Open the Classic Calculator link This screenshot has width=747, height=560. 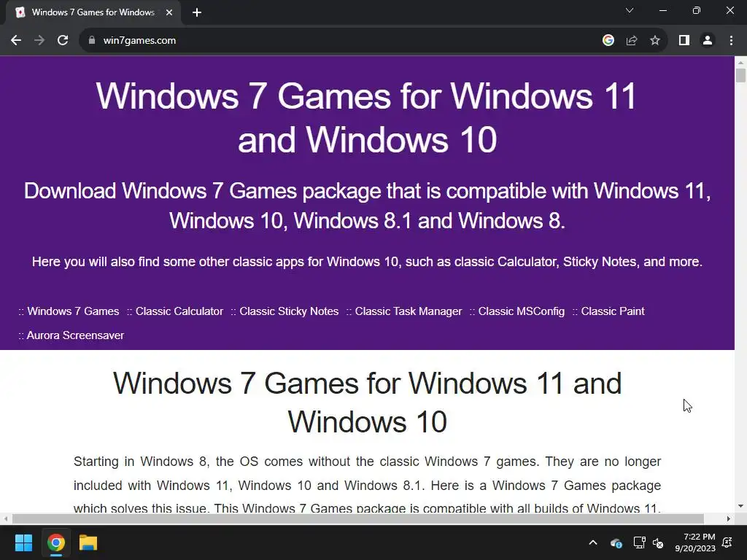[179, 311]
